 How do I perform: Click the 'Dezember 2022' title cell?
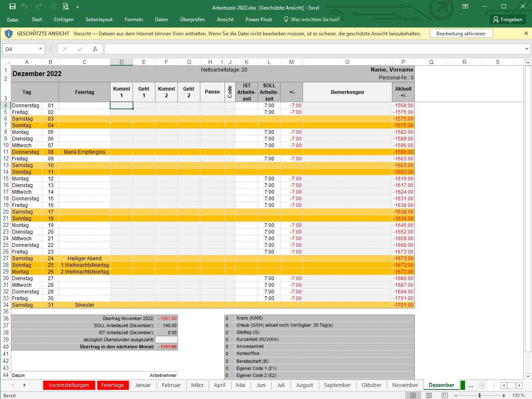tap(37, 74)
